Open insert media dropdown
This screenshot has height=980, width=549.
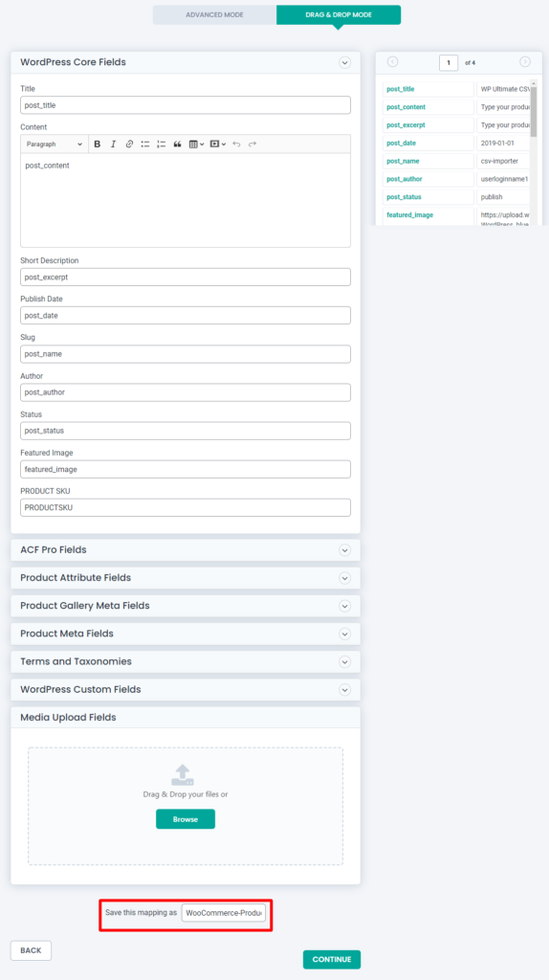[x=218, y=144]
